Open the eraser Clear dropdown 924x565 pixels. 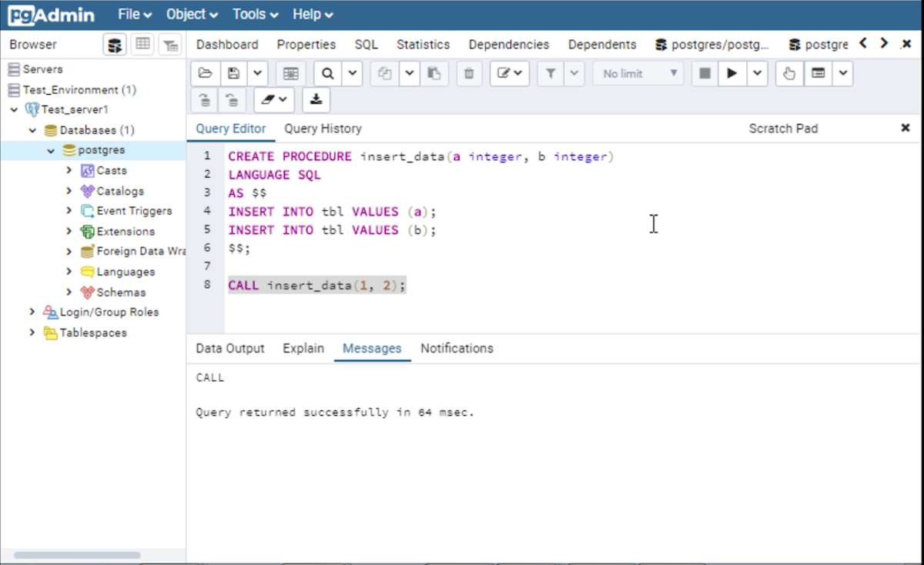coord(274,99)
